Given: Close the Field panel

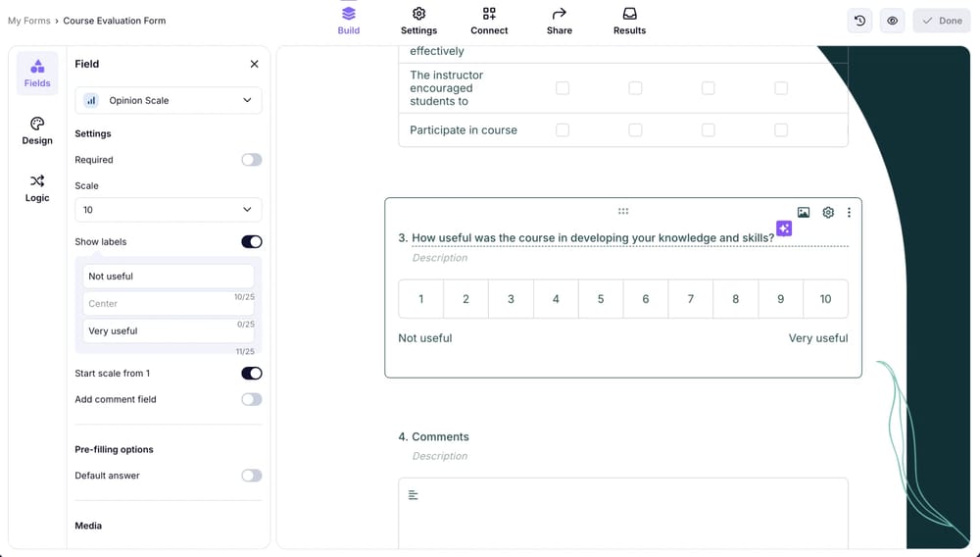Looking at the screenshot, I should tap(255, 64).
